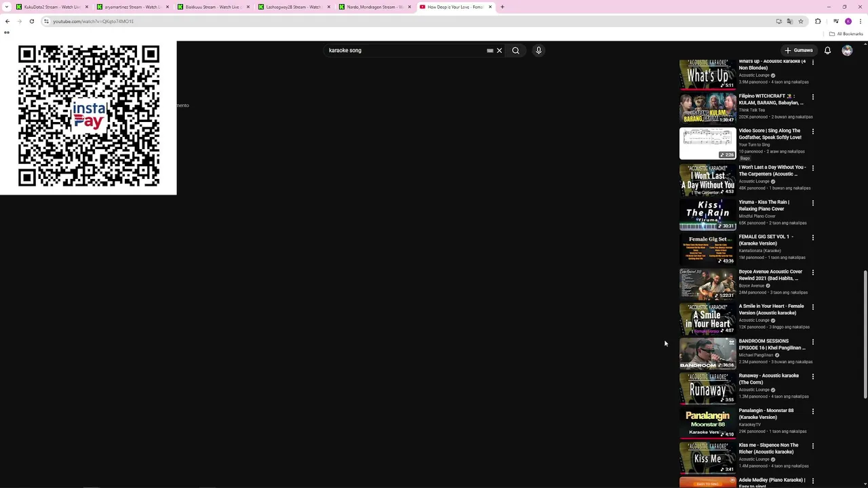Play I Won't Last A Day thumbnail
Image resolution: width=868 pixels, height=488 pixels.
[707, 180]
